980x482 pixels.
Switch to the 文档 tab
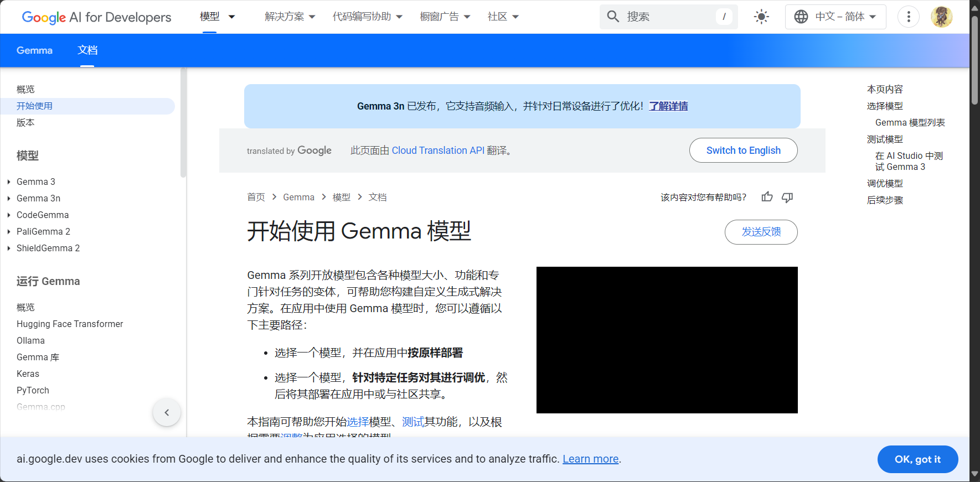[87, 50]
